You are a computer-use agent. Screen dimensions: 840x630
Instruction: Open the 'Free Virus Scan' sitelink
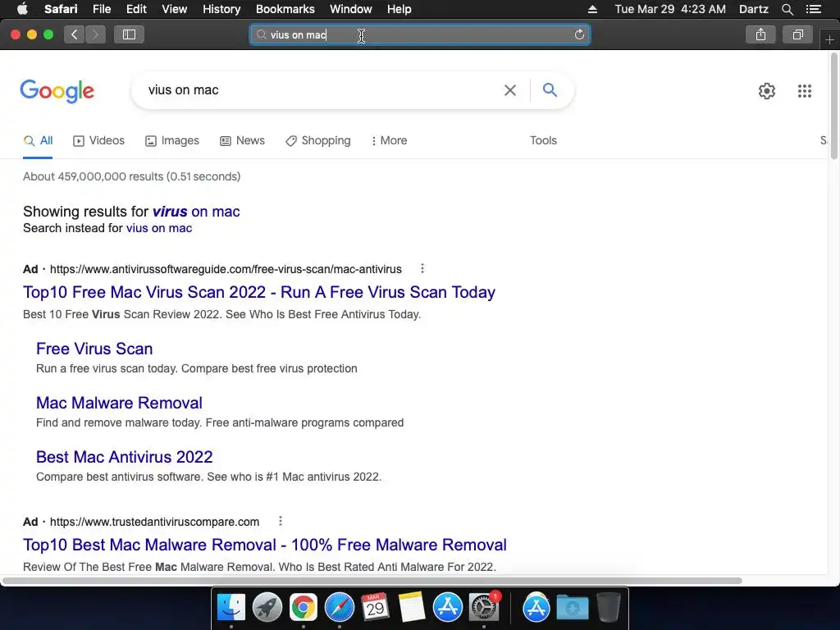pos(94,349)
